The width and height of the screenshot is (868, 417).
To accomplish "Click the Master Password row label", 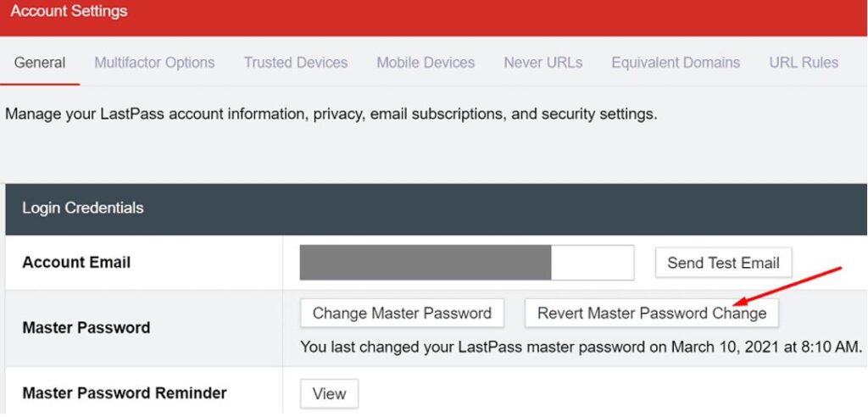I will pos(86,328).
